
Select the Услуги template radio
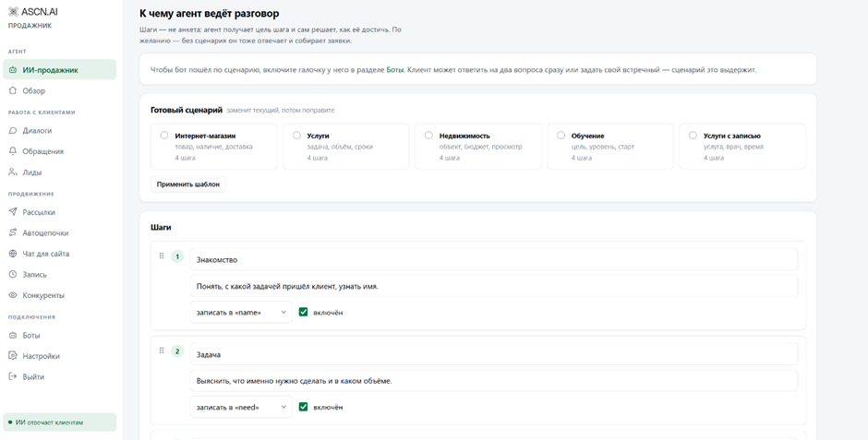[x=296, y=136]
